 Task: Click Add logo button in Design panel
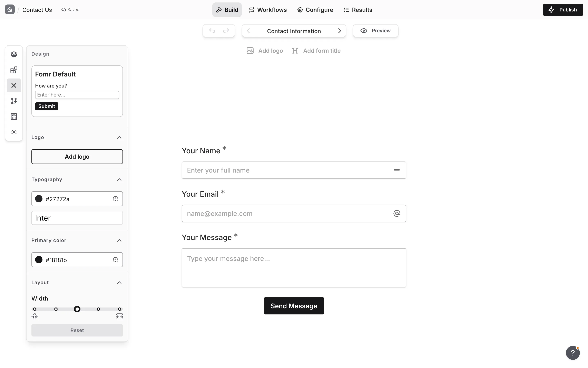coord(77,156)
